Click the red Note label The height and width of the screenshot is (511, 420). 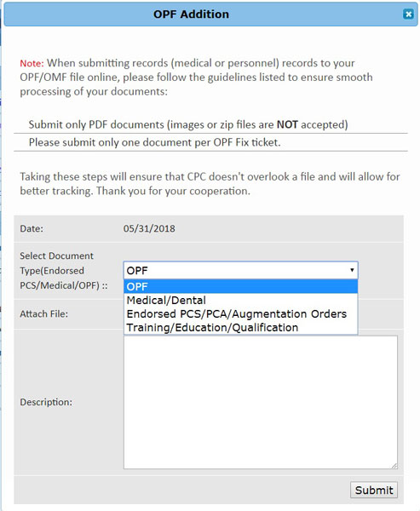[32, 63]
